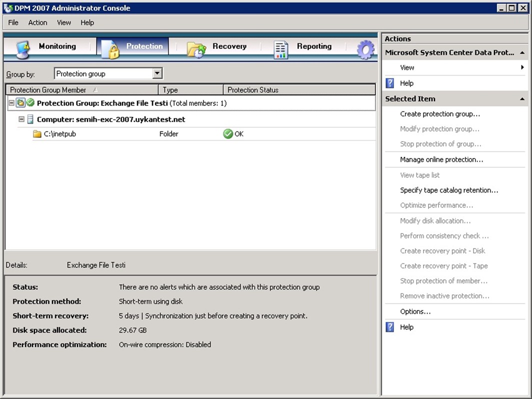Viewport: 532px width, 399px height.
Task: Collapse the semih-exc-2007 computer node
Action: pyautogui.click(x=21, y=119)
